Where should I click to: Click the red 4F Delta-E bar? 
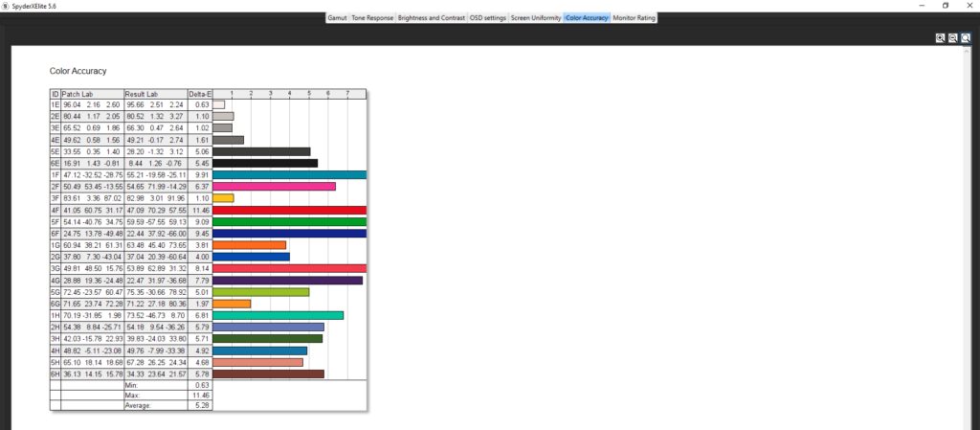[289, 211]
